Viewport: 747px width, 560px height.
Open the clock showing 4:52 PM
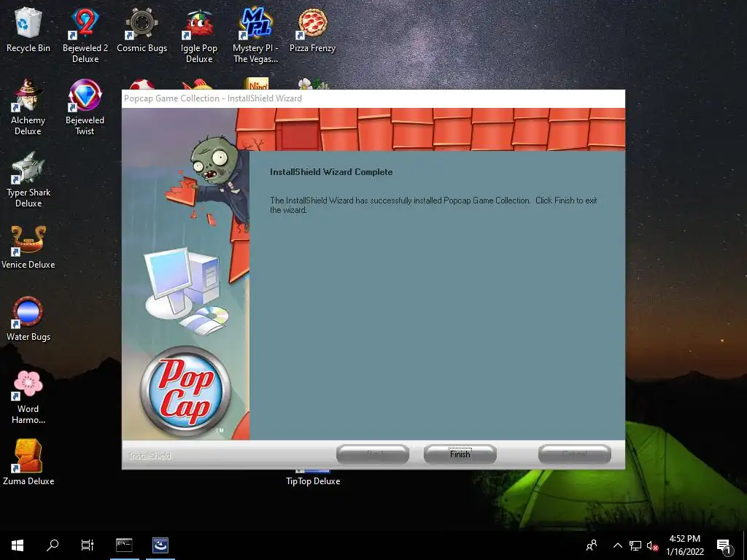(x=684, y=545)
